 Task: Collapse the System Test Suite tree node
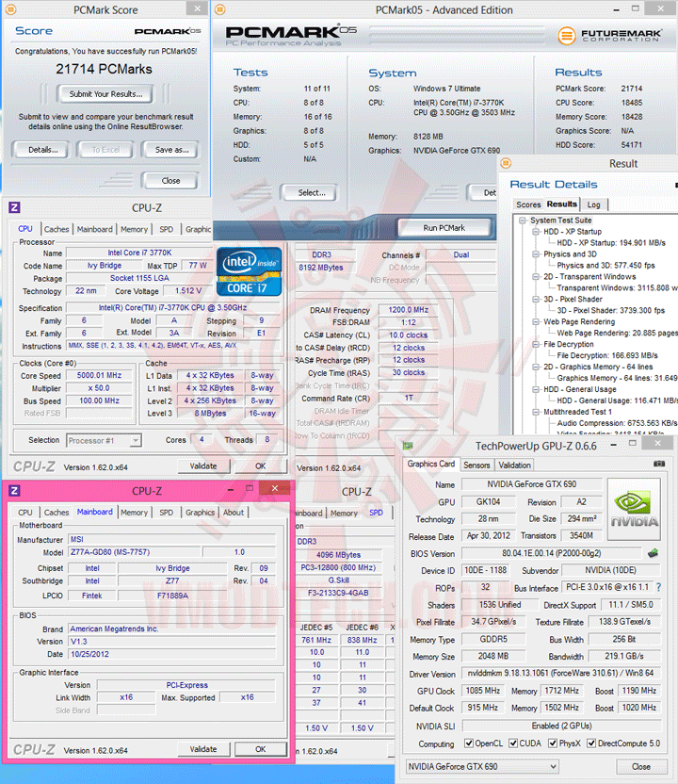[522, 220]
